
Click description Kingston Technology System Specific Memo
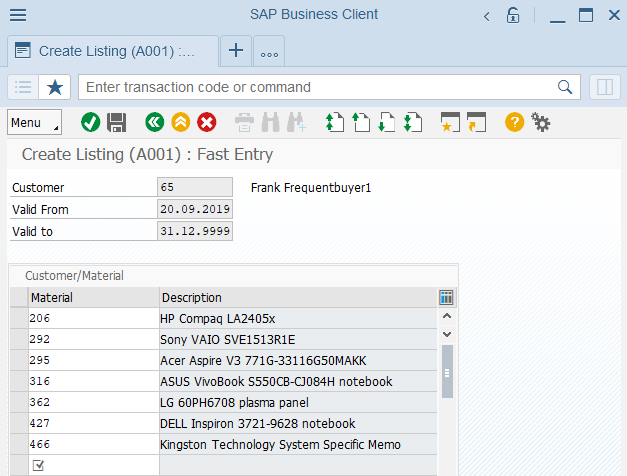(298, 444)
